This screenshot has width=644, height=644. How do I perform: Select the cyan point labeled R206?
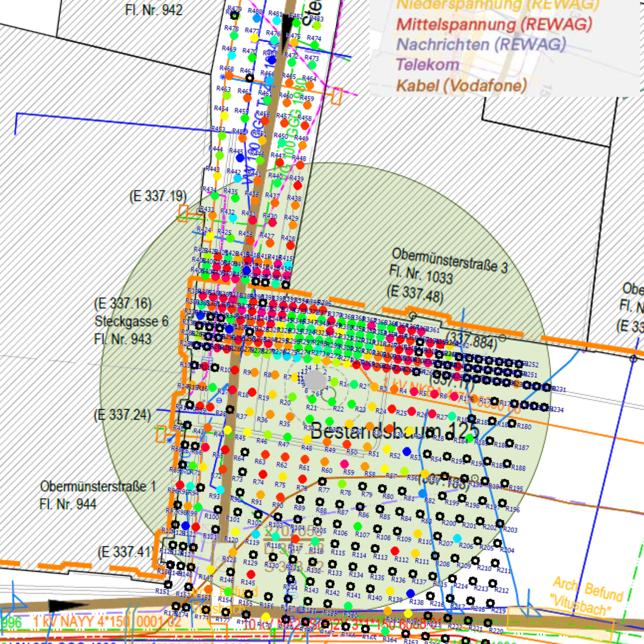pos(457,538)
